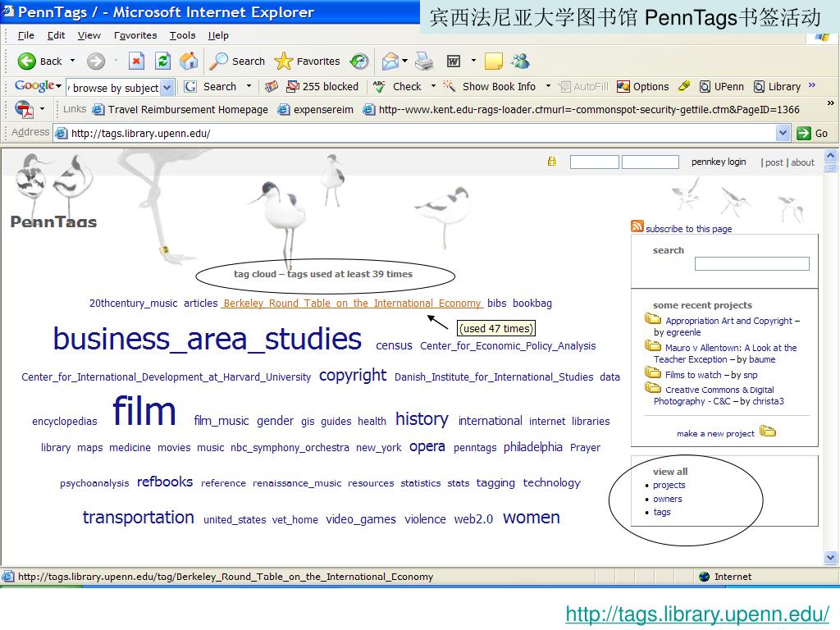The height and width of the screenshot is (630, 840).
Task: Open Favorites star button
Action: coord(307,61)
